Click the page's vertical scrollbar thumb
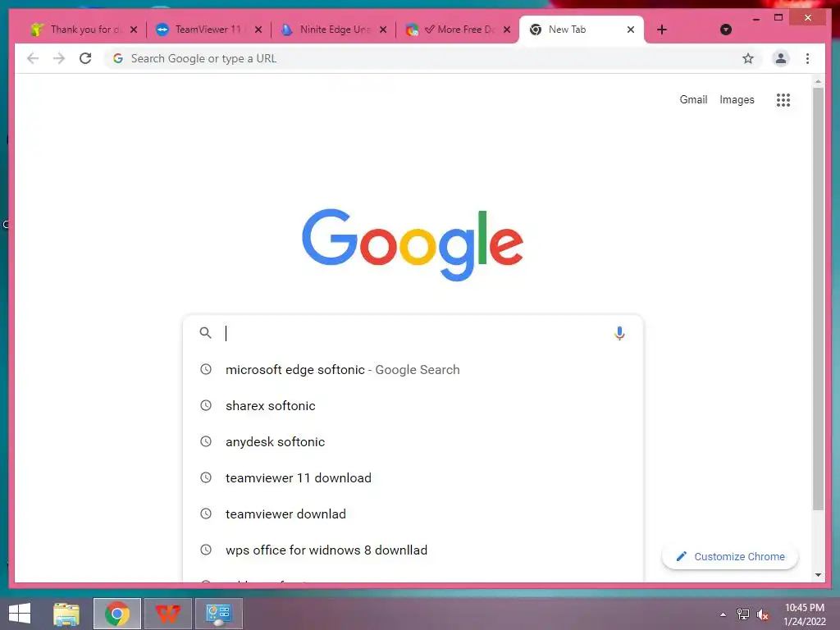 (818, 299)
